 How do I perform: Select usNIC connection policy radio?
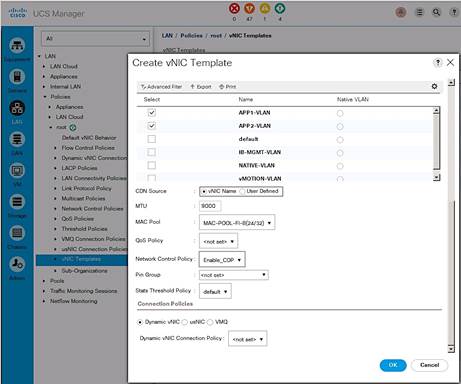click(x=185, y=322)
